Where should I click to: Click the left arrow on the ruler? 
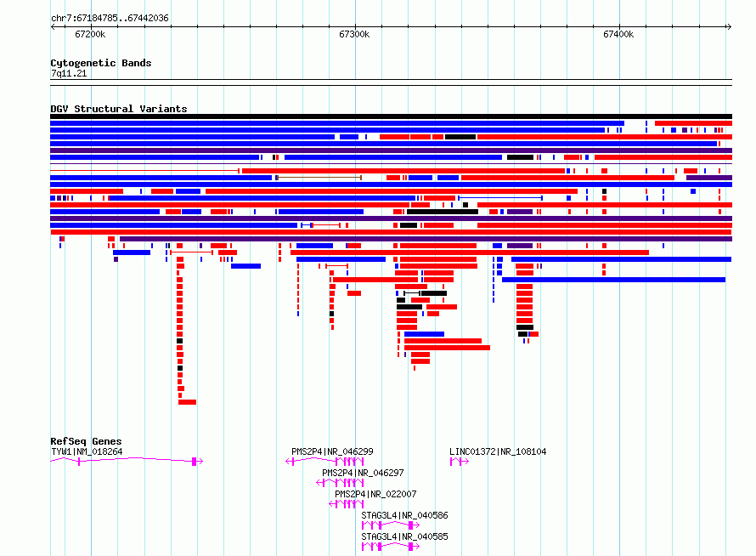tap(53, 27)
